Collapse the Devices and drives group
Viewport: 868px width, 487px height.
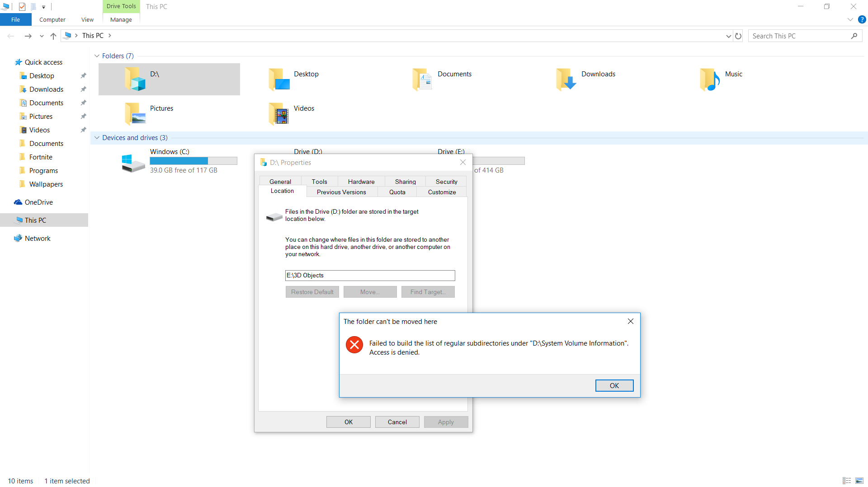[97, 138]
